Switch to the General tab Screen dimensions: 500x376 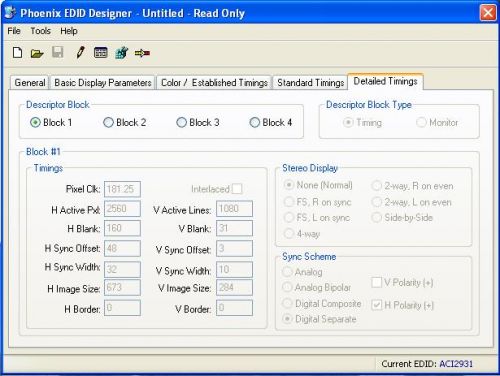(30, 83)
